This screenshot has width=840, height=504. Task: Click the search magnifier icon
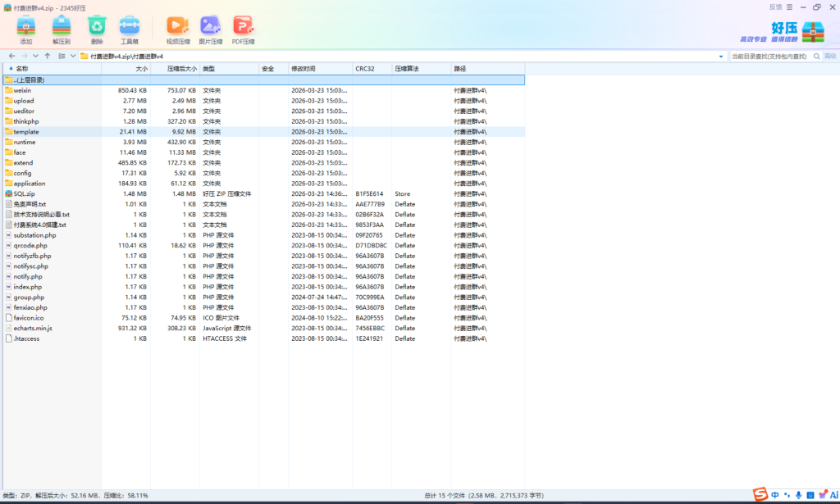(x=815, y=57)
